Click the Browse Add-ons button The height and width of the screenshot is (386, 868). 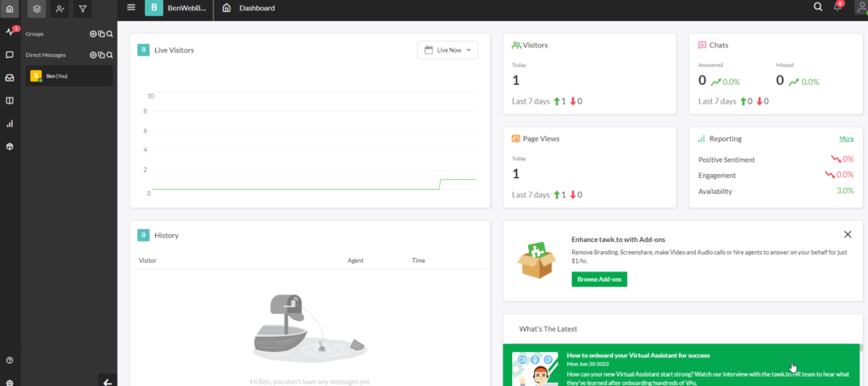599,279
